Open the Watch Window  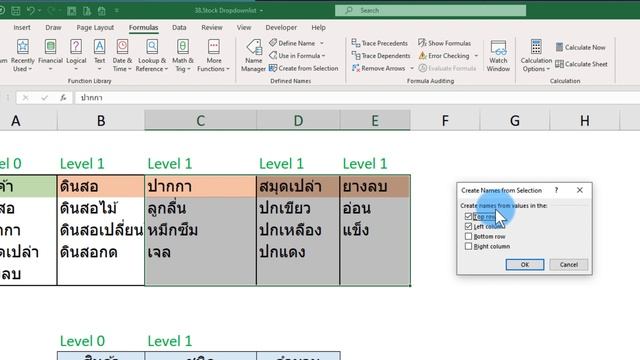pyautogui.click(x=498, y=56)
